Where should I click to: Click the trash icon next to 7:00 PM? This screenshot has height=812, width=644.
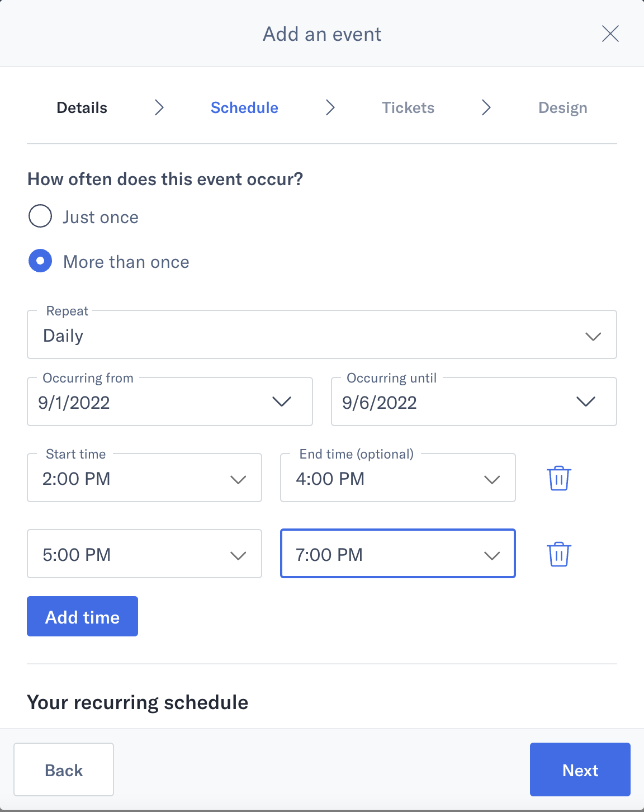[558, 554]
